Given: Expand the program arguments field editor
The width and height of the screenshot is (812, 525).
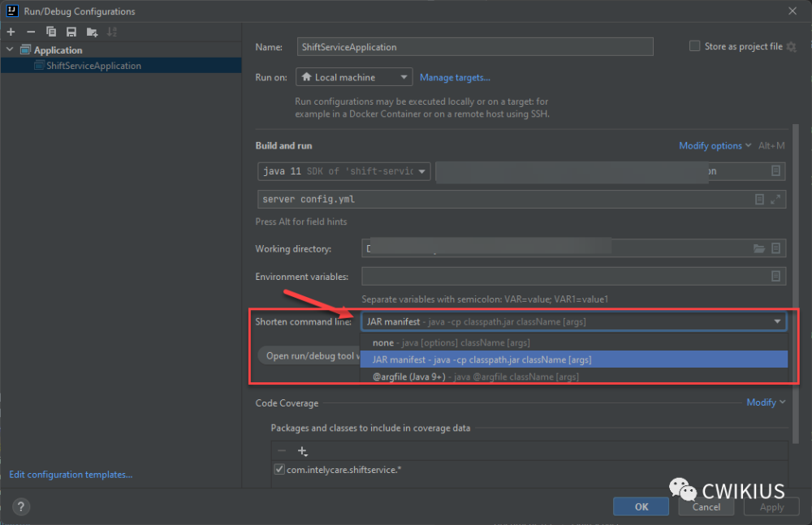Looking at the screenshot, I should click(x=775, y=199).
